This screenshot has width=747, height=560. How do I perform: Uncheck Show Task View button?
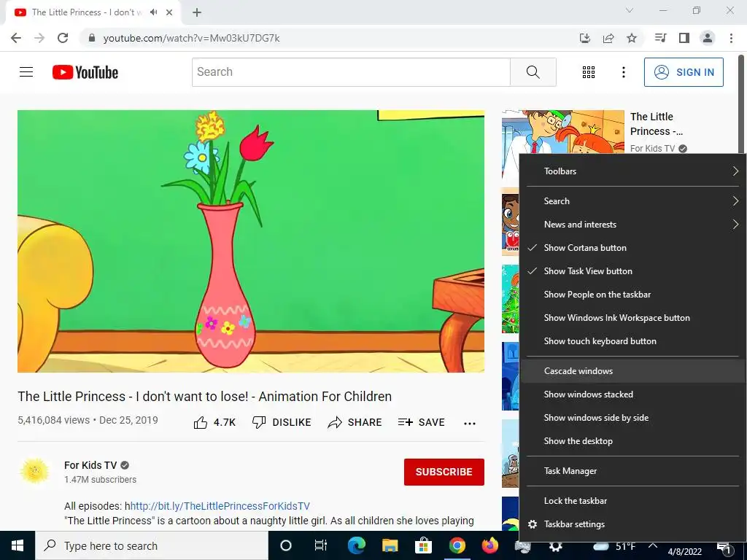(x=632, y=271)
